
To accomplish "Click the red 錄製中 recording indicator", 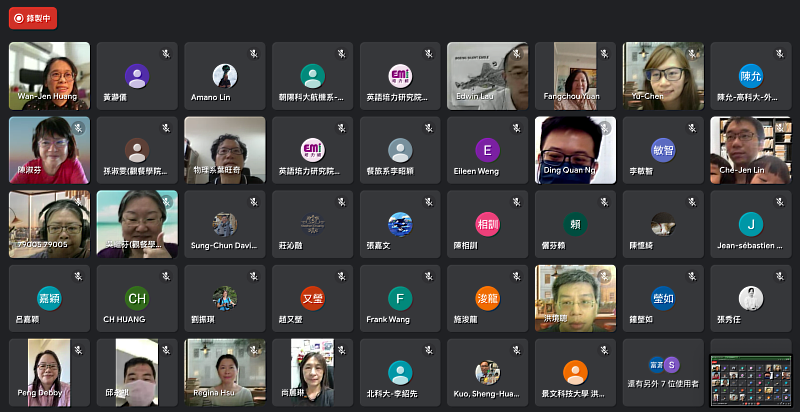I will tap(33, 18).
